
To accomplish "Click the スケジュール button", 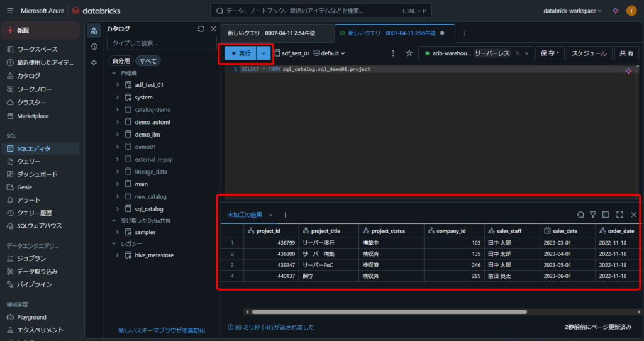I will click(589, 53).
